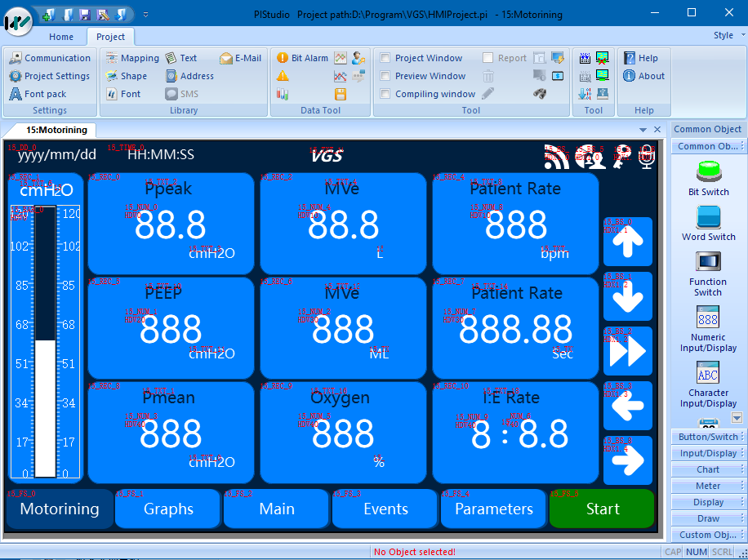Click the monitor with red X icon
This screenshot has width=748, height=560.
click(603, 58)
